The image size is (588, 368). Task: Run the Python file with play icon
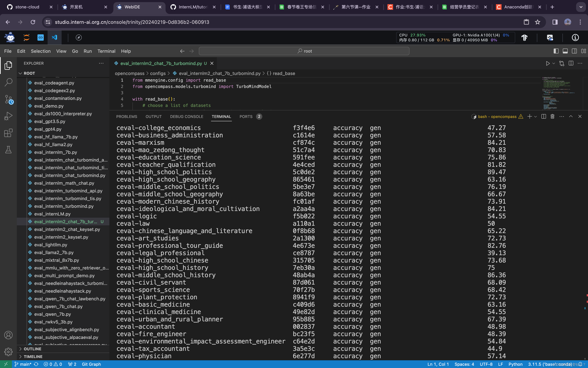point(548,63)
